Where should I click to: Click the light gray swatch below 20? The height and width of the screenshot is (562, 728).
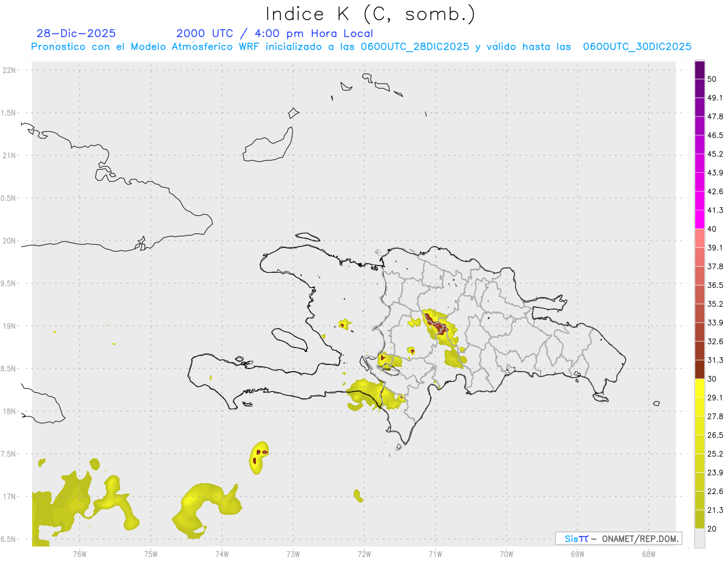[699, 538]
